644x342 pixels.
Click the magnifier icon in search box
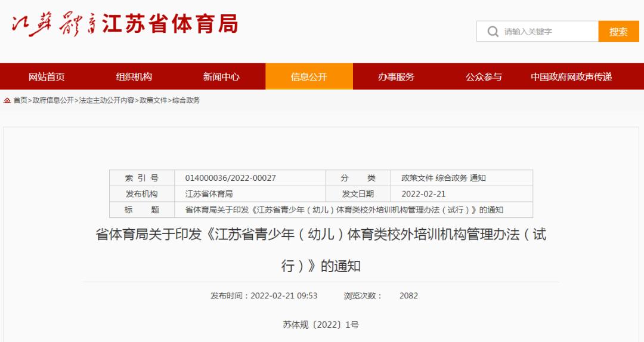point(493,32)
